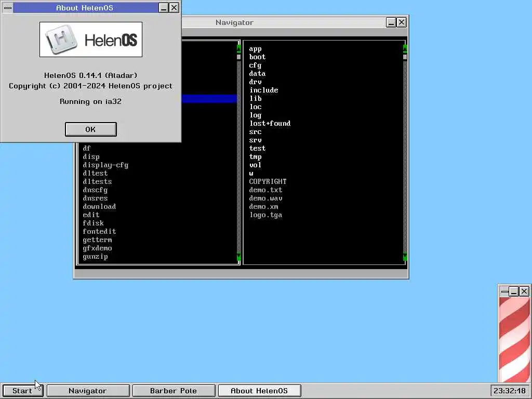The height and width of the screenshot is (399, 532).
Task: Switch to Navigator via taskbar button
Action: (x=88, y=391)
